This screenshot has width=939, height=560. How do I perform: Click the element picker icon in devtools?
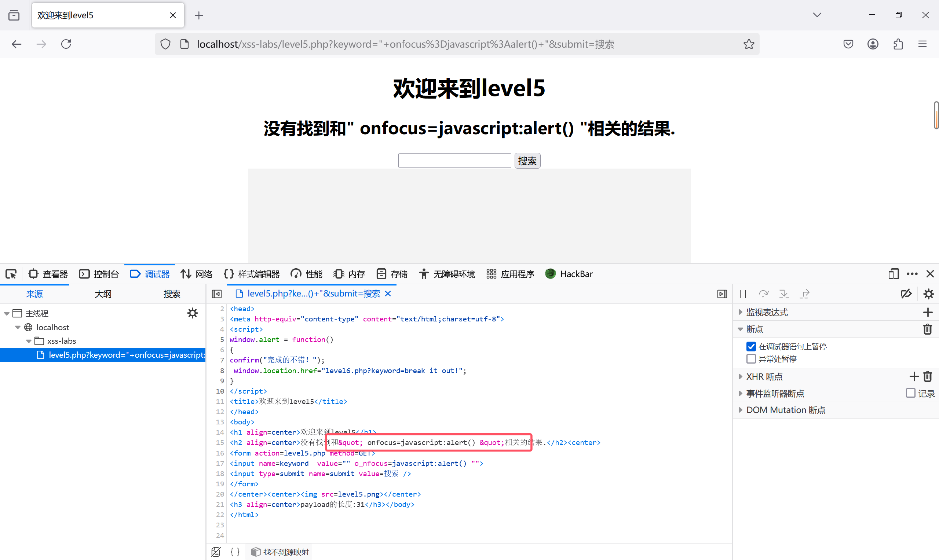tap(11, 274)
